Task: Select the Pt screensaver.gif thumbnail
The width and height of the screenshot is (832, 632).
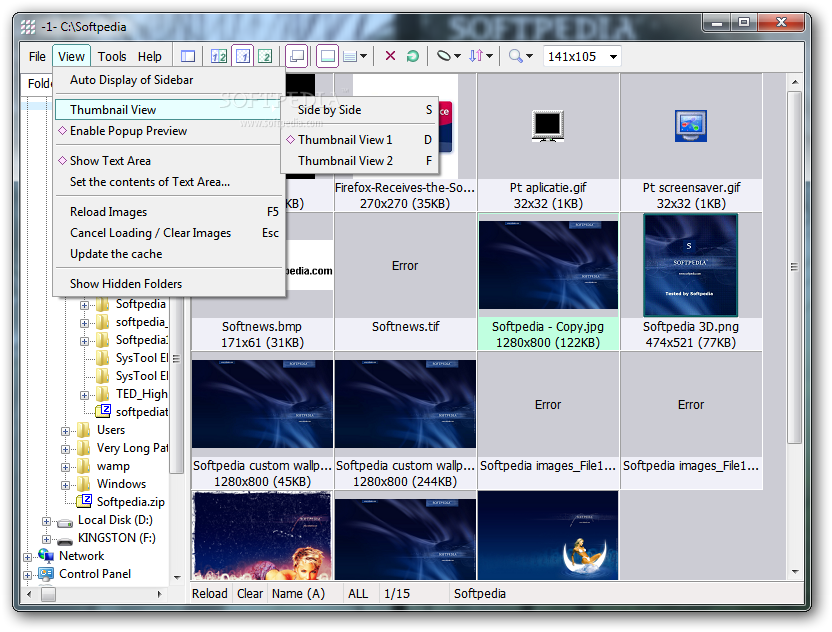Action: click(691, 142)
